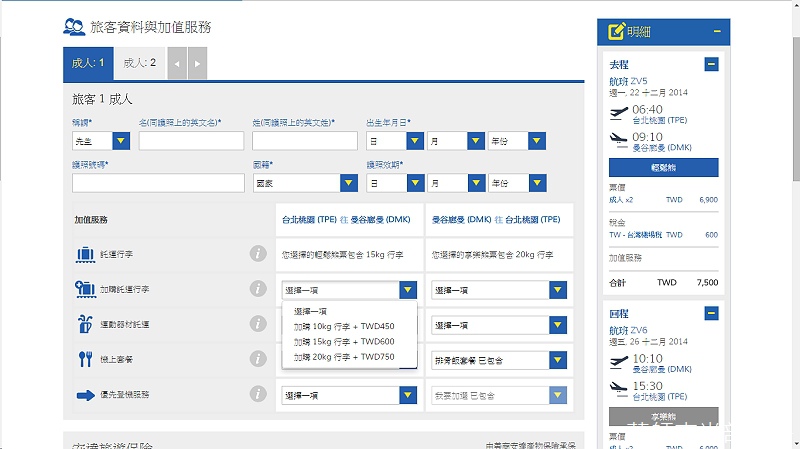Viewport: 800px width, 449px height.
Task: Click the 航班 ZV6 flight text
Action: tap(628, 330)
